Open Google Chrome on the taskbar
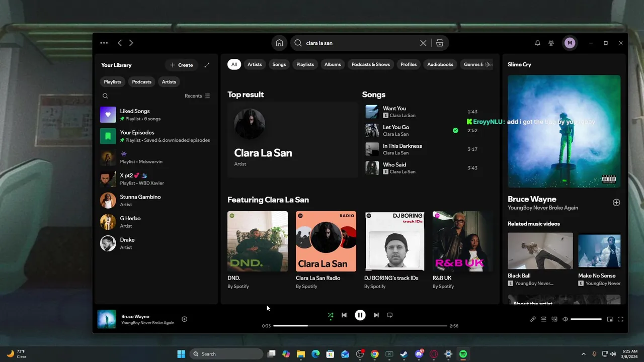 (x=375, y=354)
